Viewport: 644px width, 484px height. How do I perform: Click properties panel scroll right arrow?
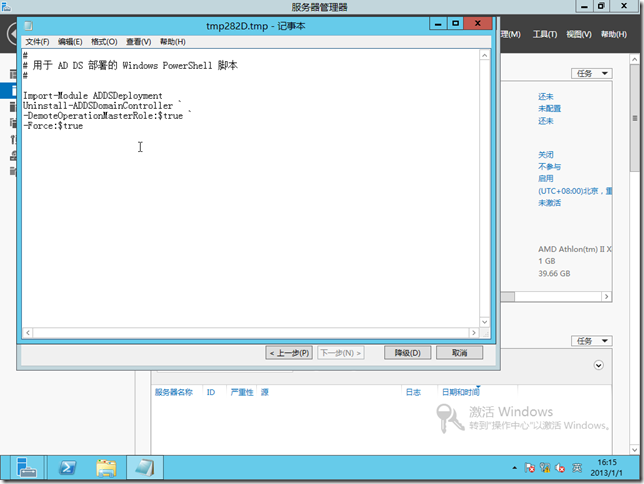(606, 297)
